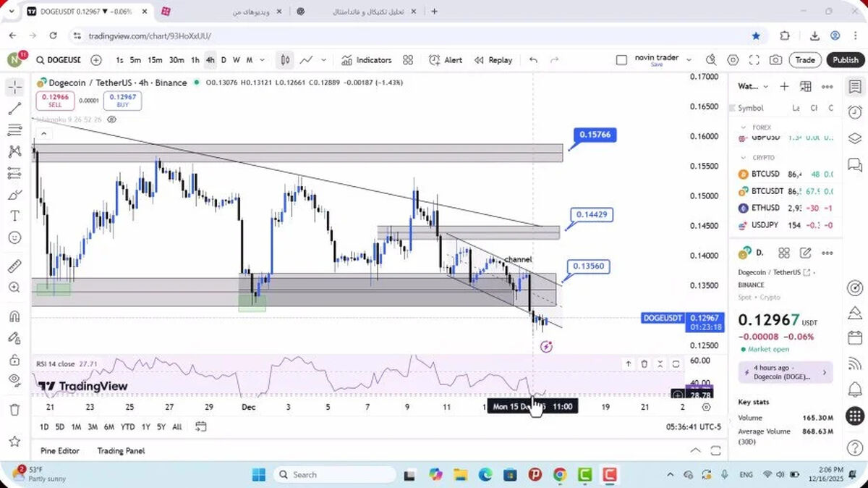The image size is (868, 488).
Task: Open the indicator templates grid icon
Action: point(408,60)
